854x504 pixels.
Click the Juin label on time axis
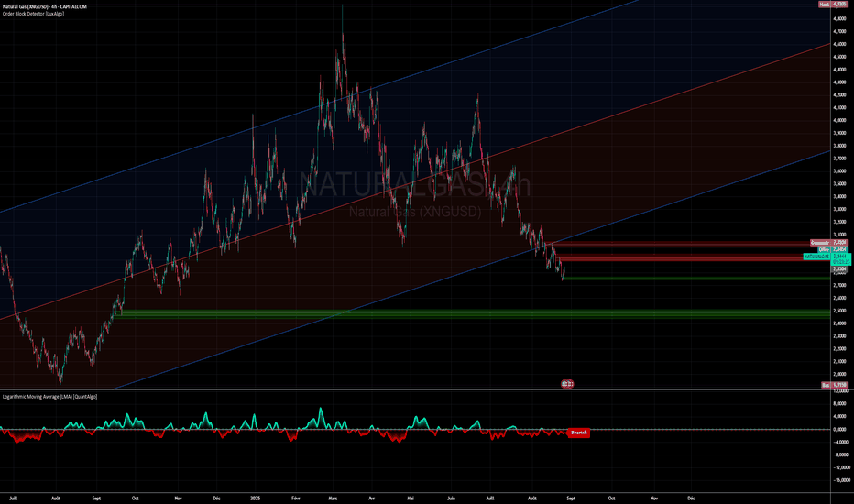click(451, 498)
